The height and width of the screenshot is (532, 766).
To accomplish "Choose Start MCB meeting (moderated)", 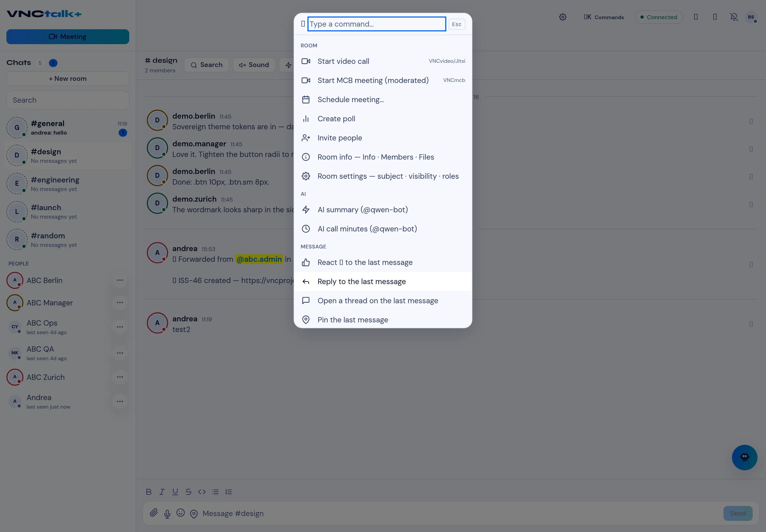I will (383, 80).
